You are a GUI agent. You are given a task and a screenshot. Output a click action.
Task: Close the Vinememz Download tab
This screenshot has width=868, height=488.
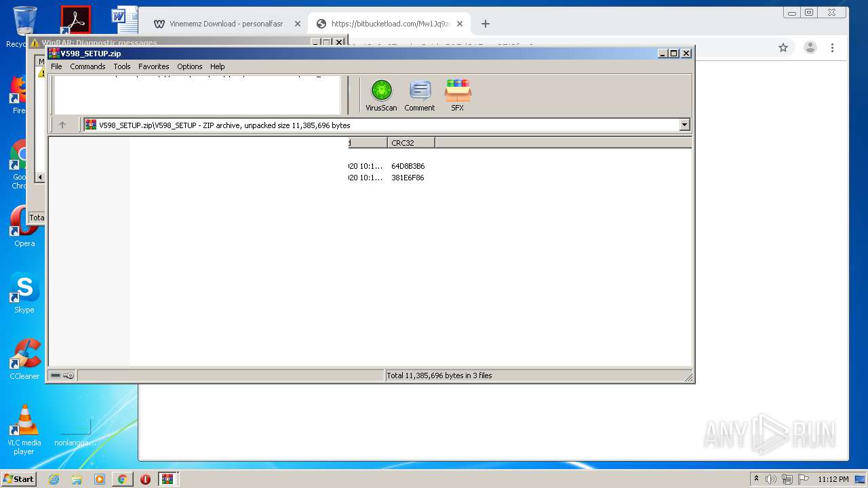click(x=297, y=24)
